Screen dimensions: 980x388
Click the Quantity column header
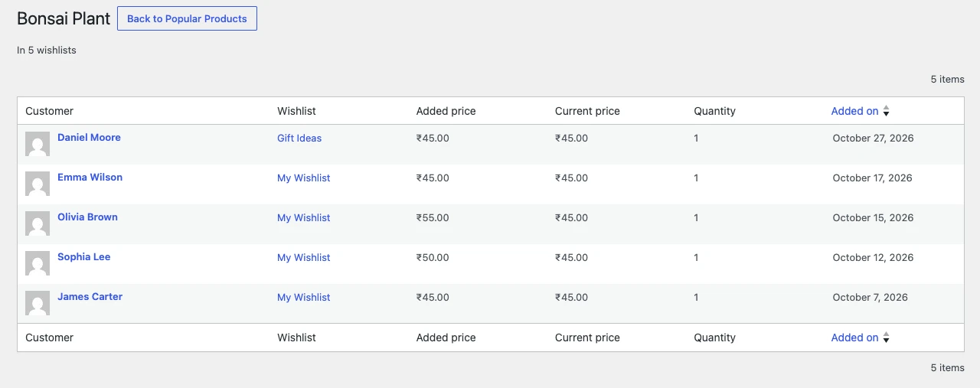tap(714, 111)
